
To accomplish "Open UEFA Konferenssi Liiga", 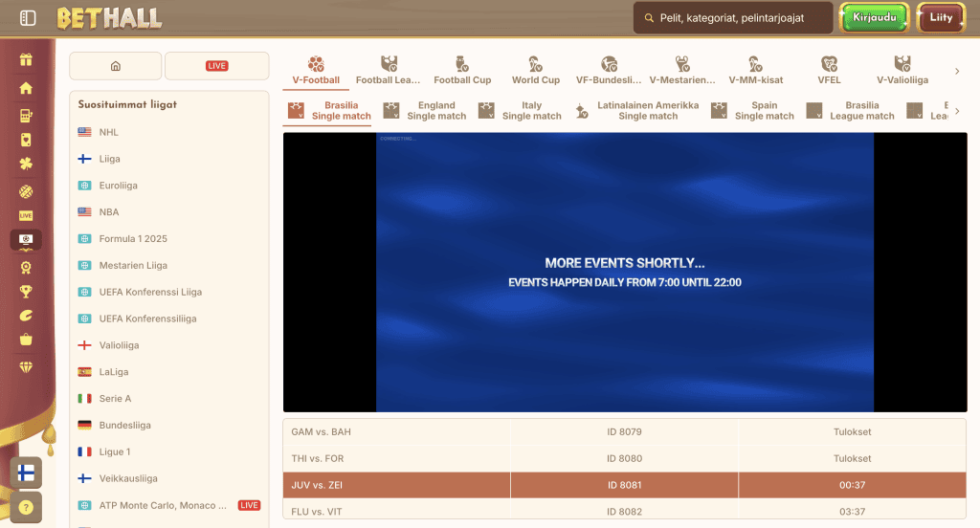I will (168, 292).
